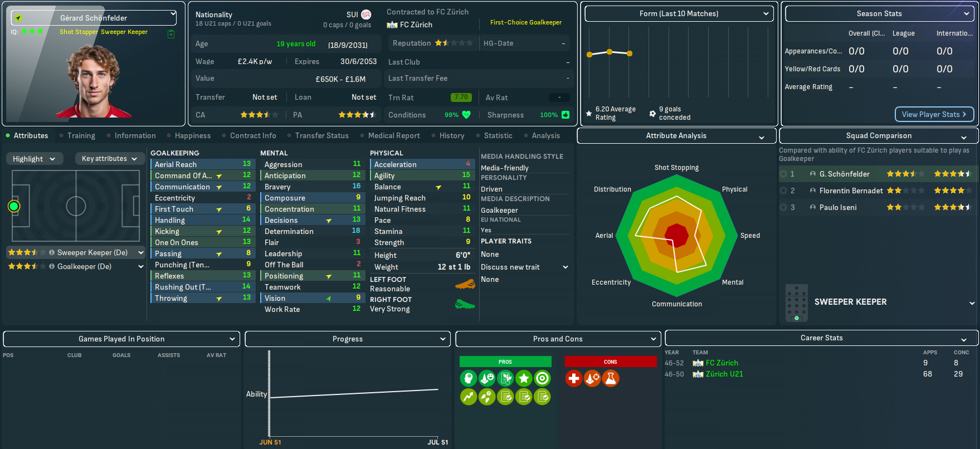Click the orange flask con icon
This screenshot has width=980, height=449.
point(611,379)
